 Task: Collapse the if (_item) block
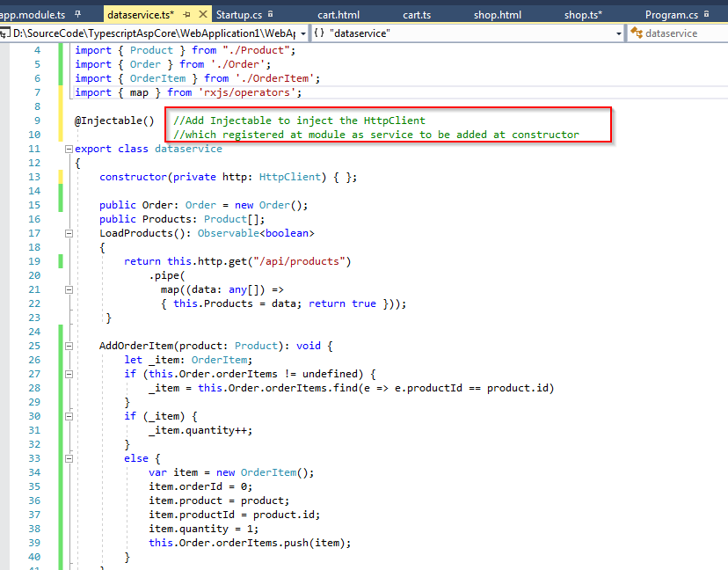click(x=69, y=417)
